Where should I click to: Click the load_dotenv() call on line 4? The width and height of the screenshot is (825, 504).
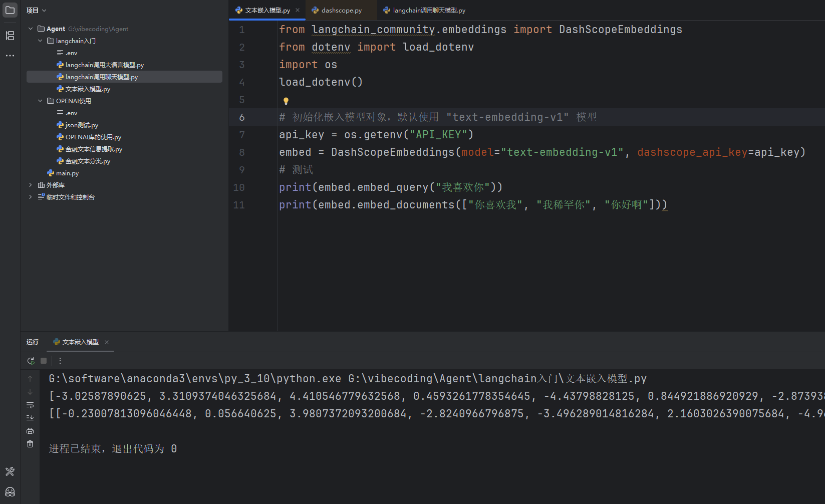[x=321, y=82]
